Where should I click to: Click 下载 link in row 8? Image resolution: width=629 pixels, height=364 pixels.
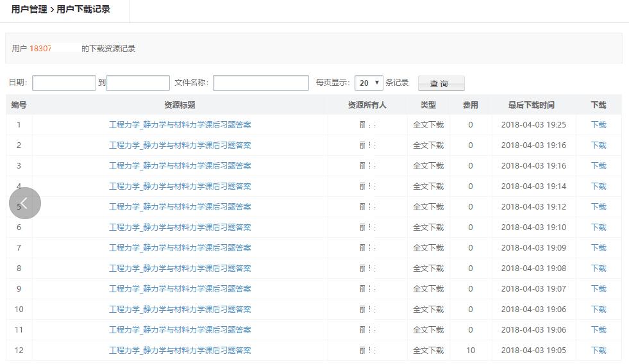tap(598, 269)
